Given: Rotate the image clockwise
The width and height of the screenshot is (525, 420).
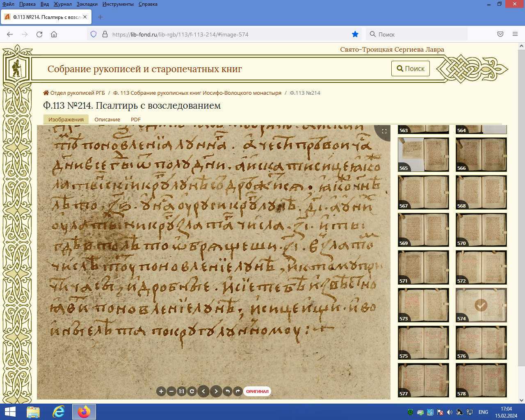Looking at the screenshot, I should tap(238, 391).
